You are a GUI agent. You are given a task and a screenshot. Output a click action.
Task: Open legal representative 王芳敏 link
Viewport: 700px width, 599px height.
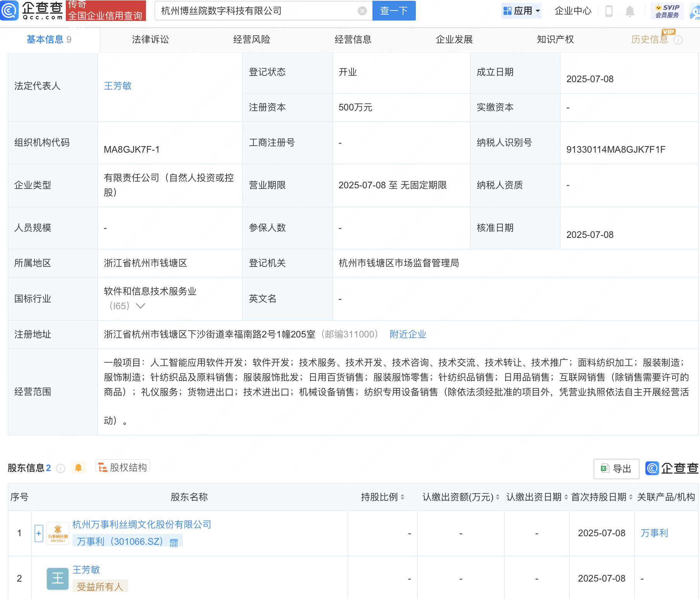(x=118, y=86)
